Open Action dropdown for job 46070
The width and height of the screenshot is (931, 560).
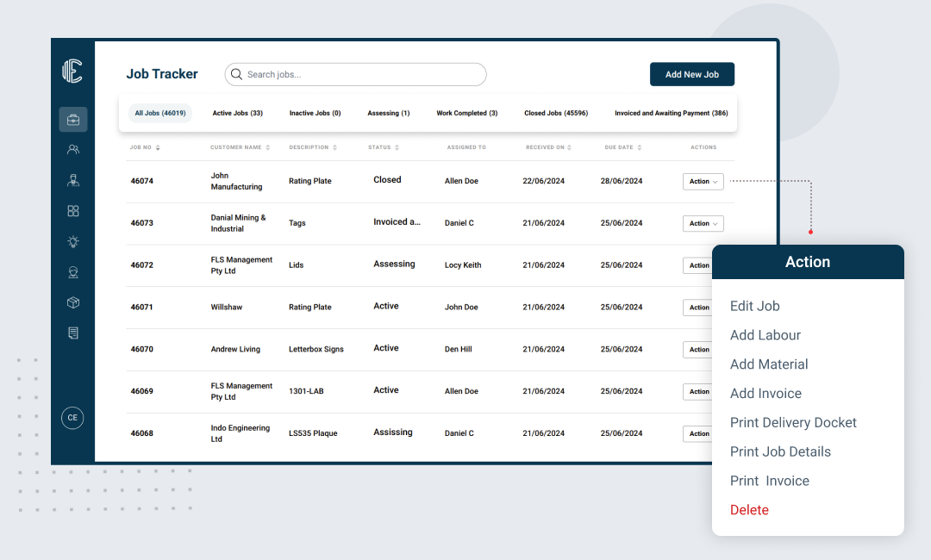point(700,350)
